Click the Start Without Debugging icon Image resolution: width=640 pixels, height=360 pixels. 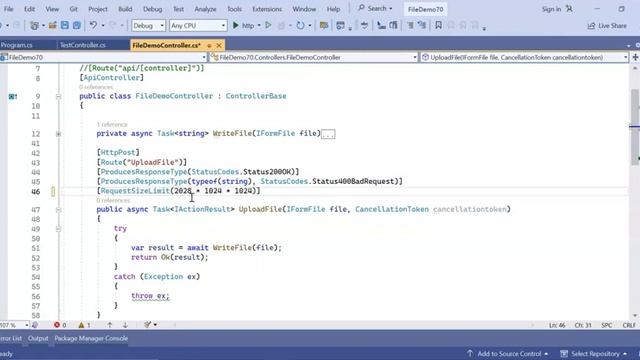pos(268,25)
